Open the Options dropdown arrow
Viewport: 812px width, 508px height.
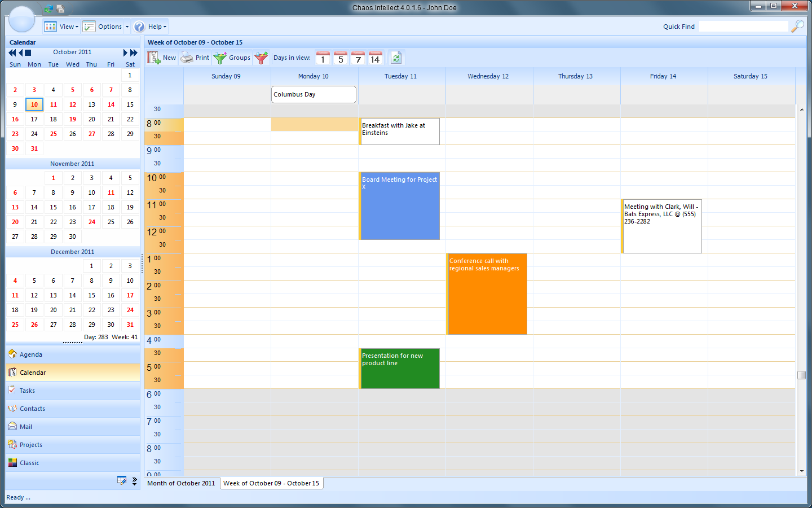(128, 26)
